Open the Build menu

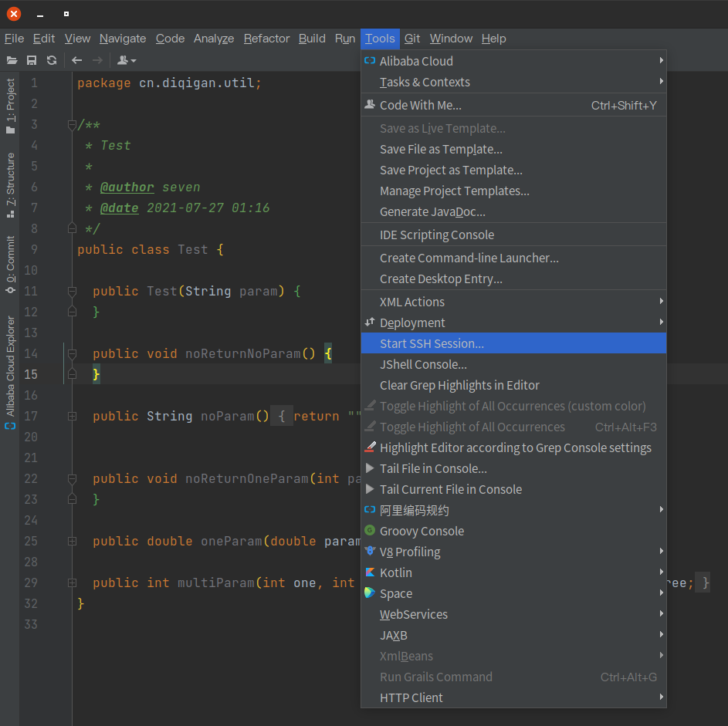point(312,39)
